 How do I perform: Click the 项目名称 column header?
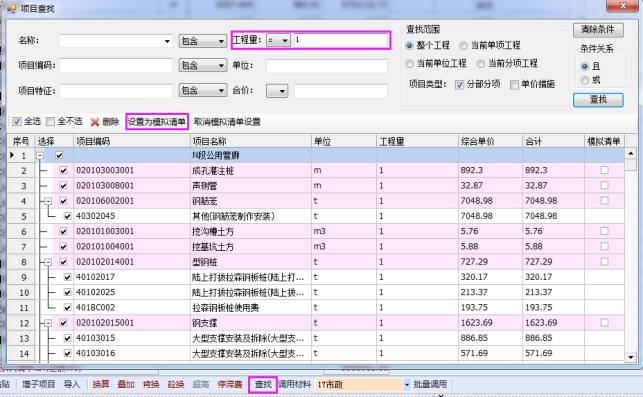[x=251, y=141]
